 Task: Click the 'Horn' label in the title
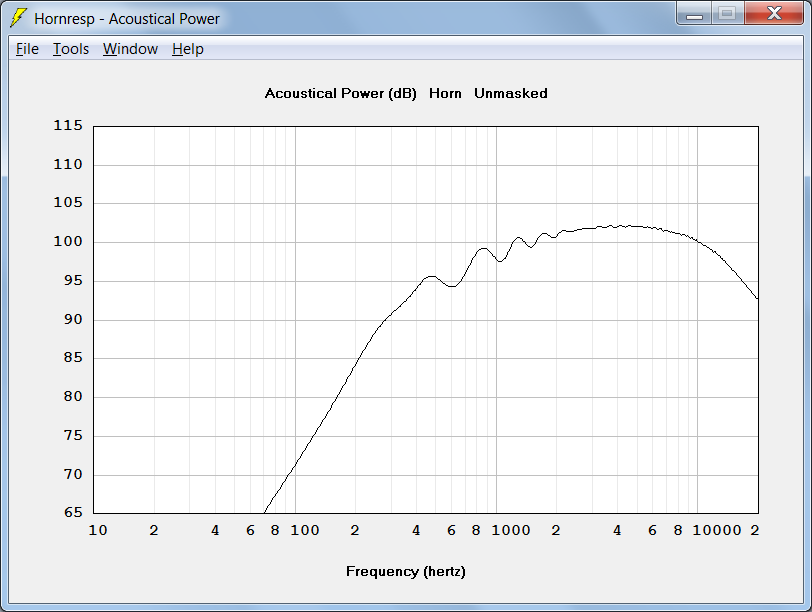pyautogui.click(x=445, y=94)
